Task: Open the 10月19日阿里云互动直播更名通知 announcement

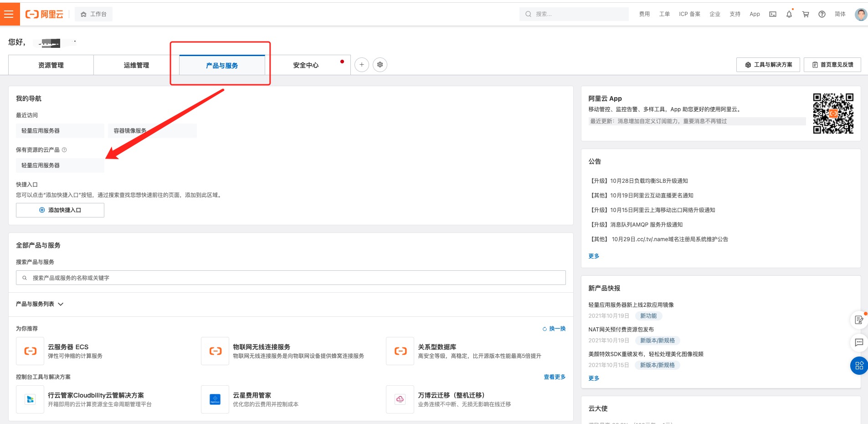Action: point(641,196)
